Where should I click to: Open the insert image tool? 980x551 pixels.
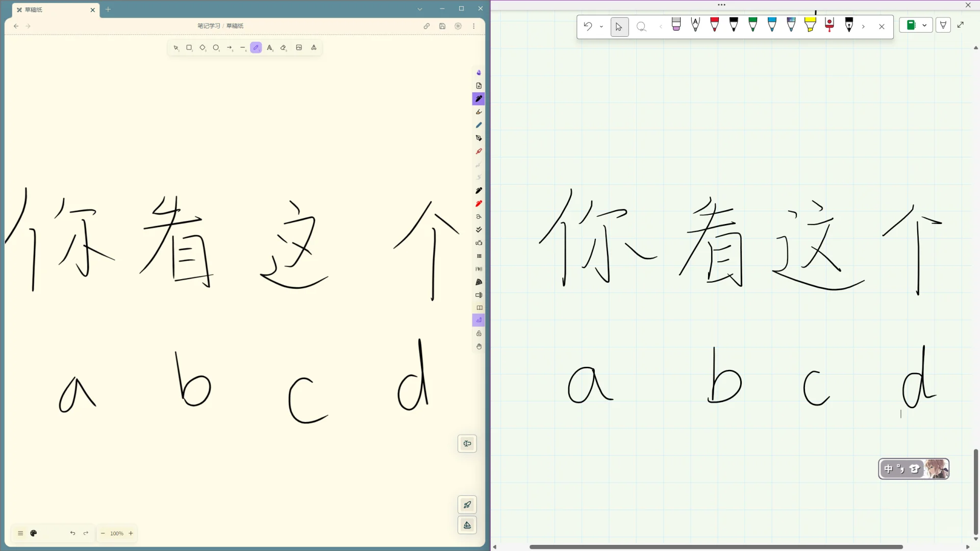299,47
